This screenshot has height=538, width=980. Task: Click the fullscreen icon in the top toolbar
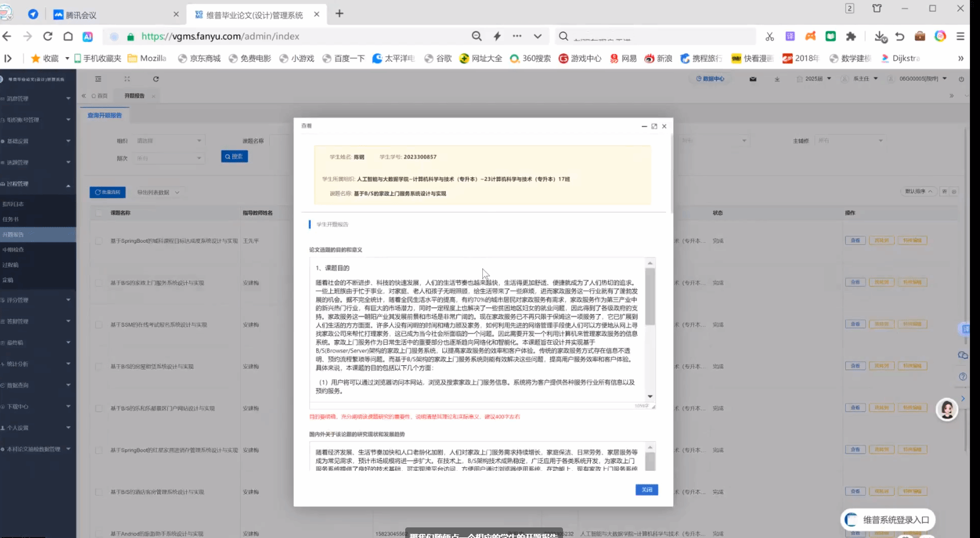pyautogui.click(x=127, y=79)
